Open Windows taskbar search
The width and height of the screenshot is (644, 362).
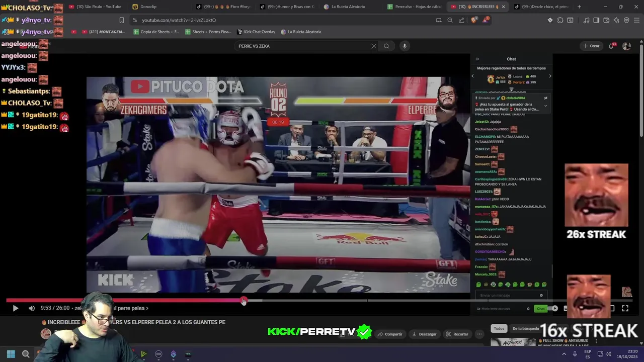[x=26, y=354]
